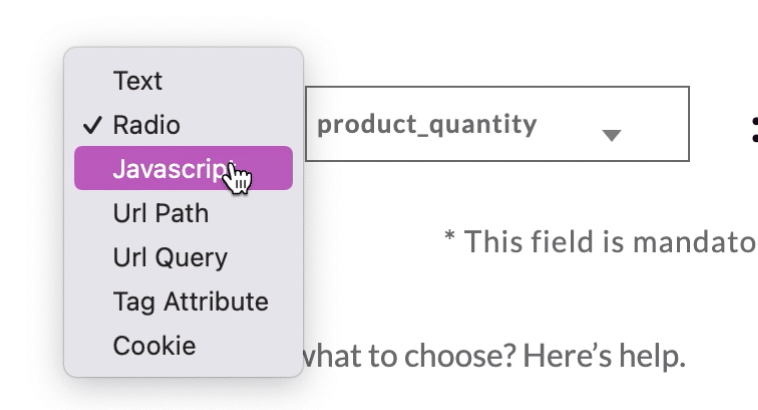
Task: Click the product_quantity label text
Action: 427,125
